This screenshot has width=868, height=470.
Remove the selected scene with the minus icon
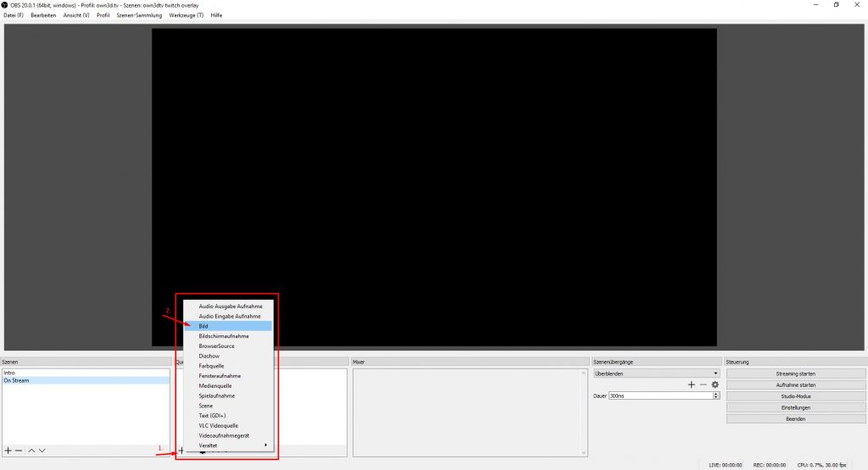(19, 451)
